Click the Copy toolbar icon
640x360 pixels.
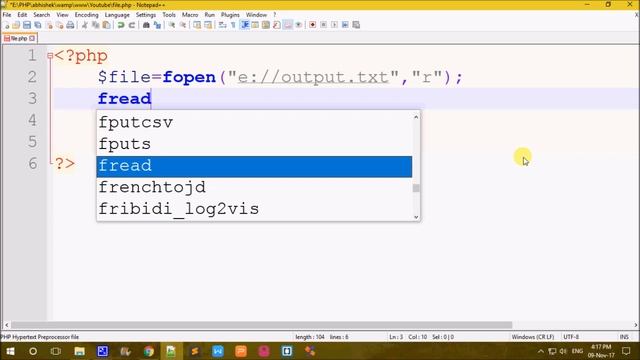point(96,25)
